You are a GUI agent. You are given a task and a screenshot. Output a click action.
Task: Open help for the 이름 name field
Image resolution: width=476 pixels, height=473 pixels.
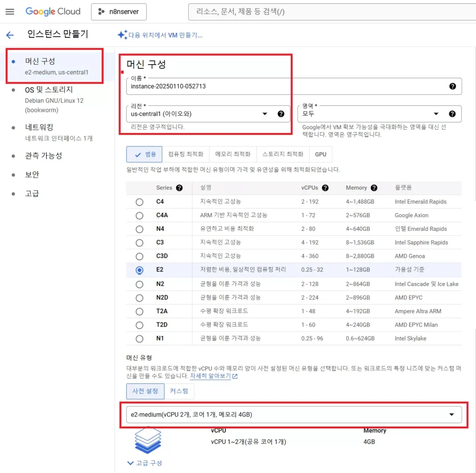(452, 86)
